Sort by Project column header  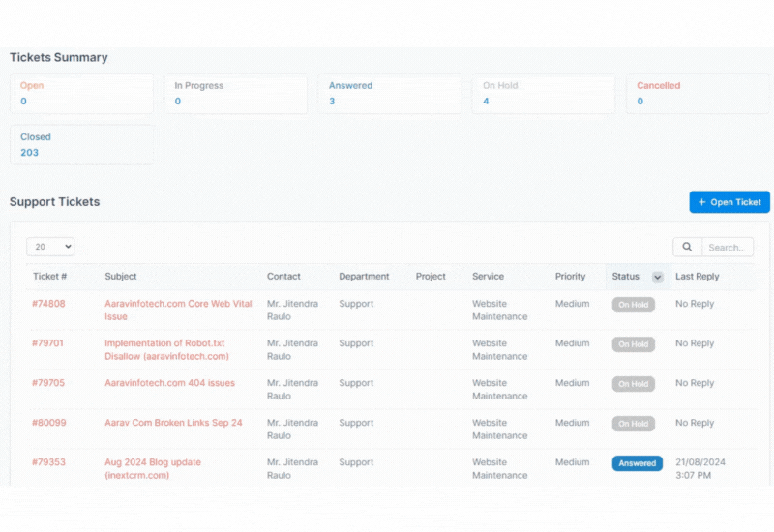[431, 277]
